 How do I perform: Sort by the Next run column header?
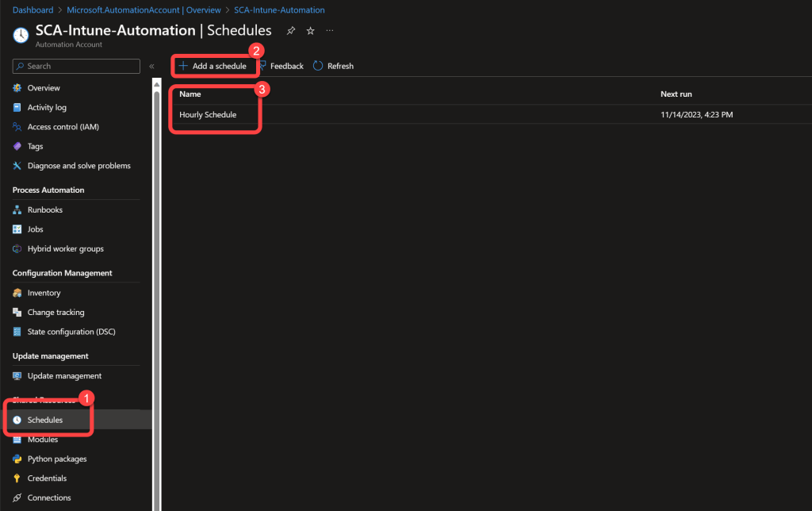pos(676,94)
